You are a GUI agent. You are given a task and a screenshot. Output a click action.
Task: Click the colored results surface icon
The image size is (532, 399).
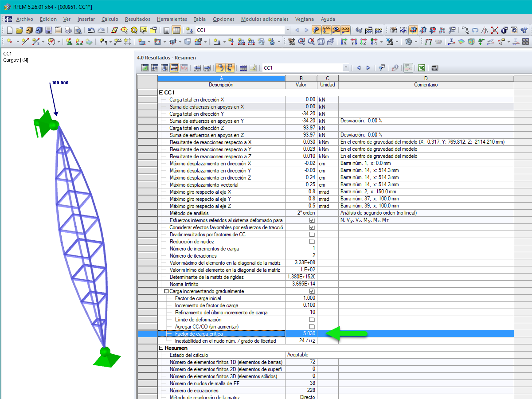point(461,42)
